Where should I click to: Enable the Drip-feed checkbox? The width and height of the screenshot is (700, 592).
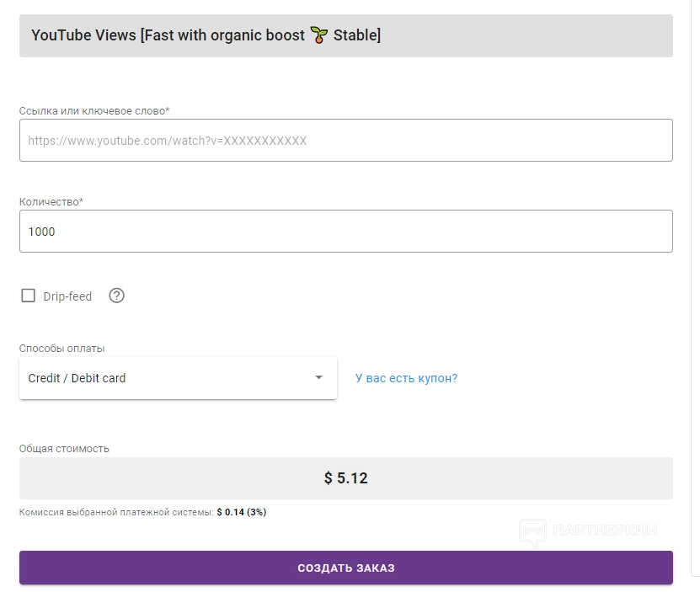29,296
